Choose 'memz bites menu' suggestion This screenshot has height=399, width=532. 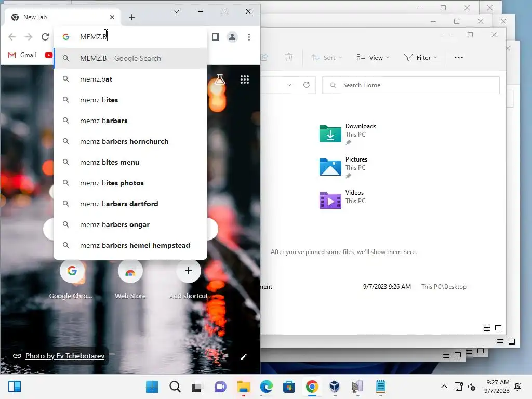(130, 162)
